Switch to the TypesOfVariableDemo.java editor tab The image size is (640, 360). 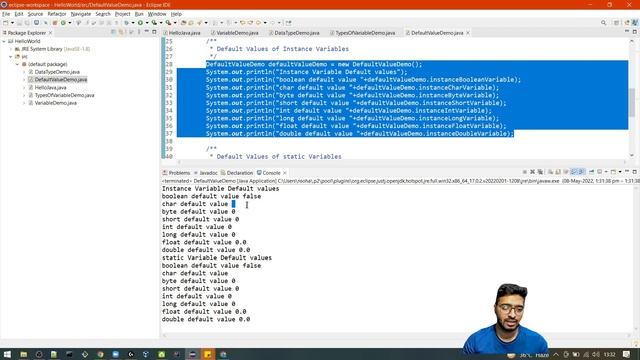[364, 33]
